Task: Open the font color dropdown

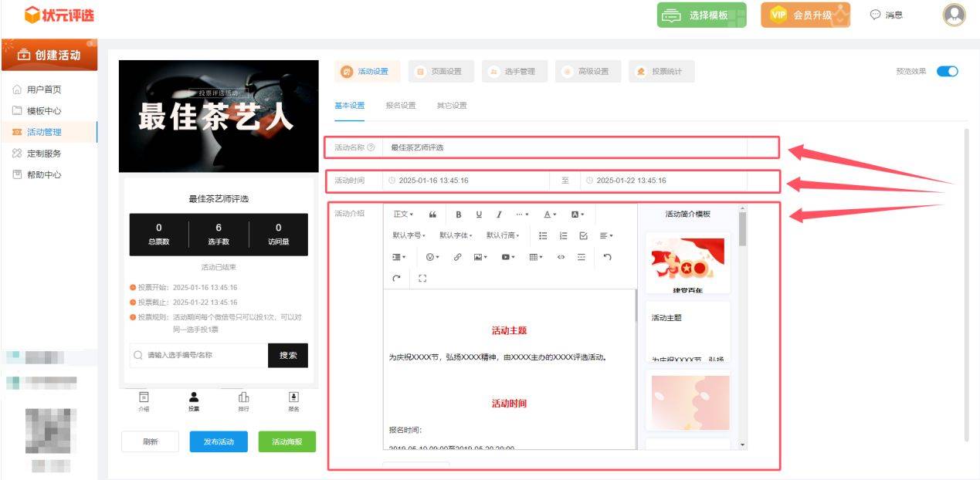Action: (550, 215)
